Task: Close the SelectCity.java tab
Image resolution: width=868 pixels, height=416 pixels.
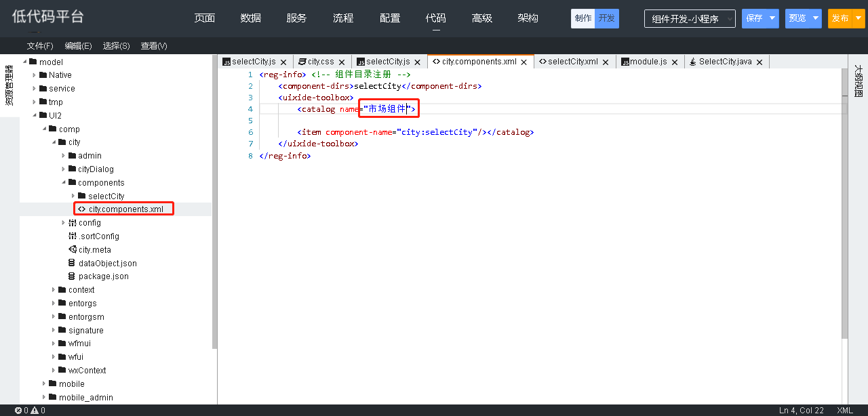Action: pyautogui.click(x=759, y=62)
